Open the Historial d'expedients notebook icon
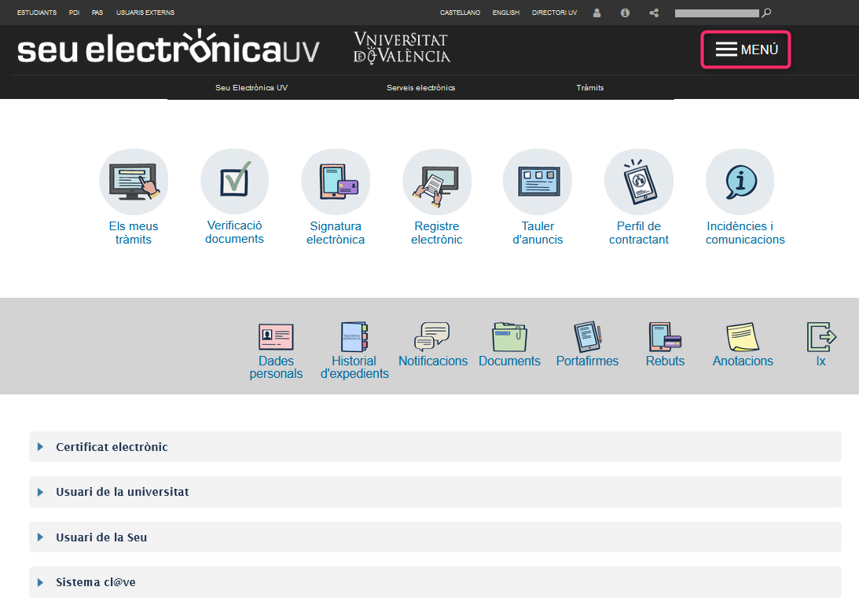The height and width of the screenshot is (616, 859). point(354,337)
